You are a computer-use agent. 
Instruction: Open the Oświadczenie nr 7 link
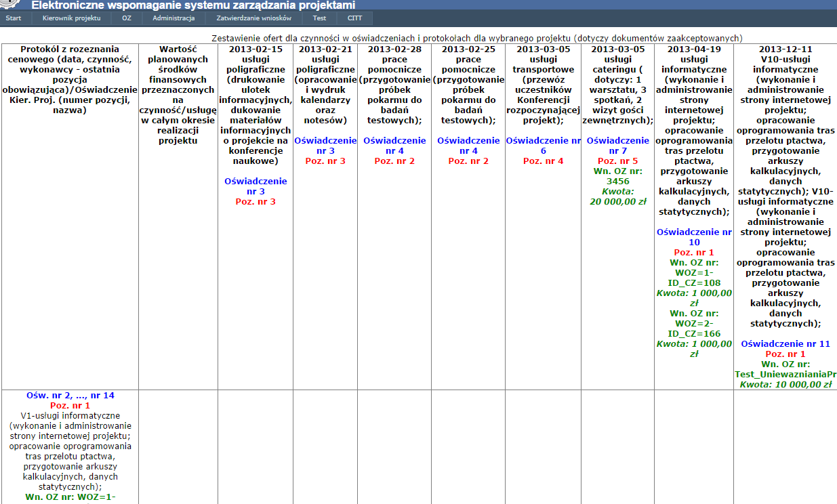pos(617,146)
